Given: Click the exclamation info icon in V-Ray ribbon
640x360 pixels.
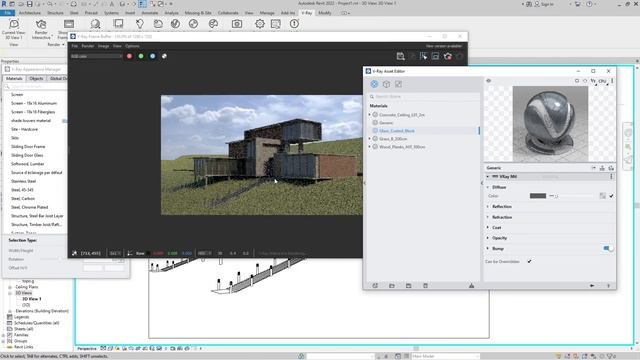Looking at the screenshot, I should click(294, 24).
